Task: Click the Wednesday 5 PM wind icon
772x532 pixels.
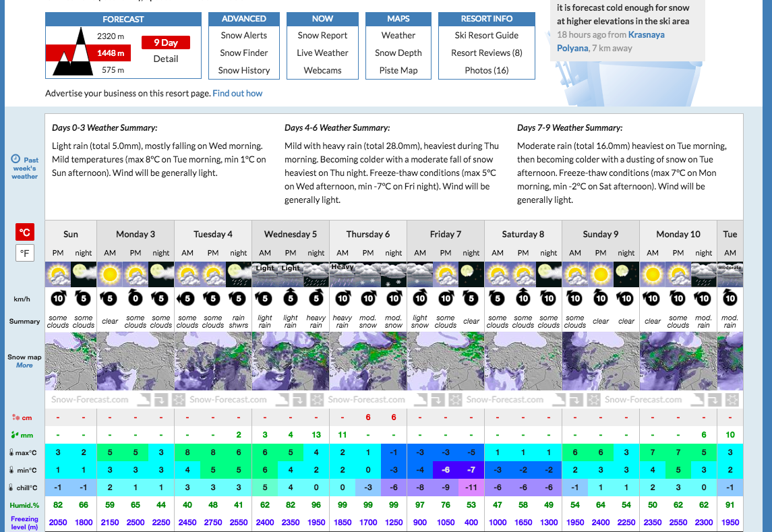Action: click(x=291, y=297)
